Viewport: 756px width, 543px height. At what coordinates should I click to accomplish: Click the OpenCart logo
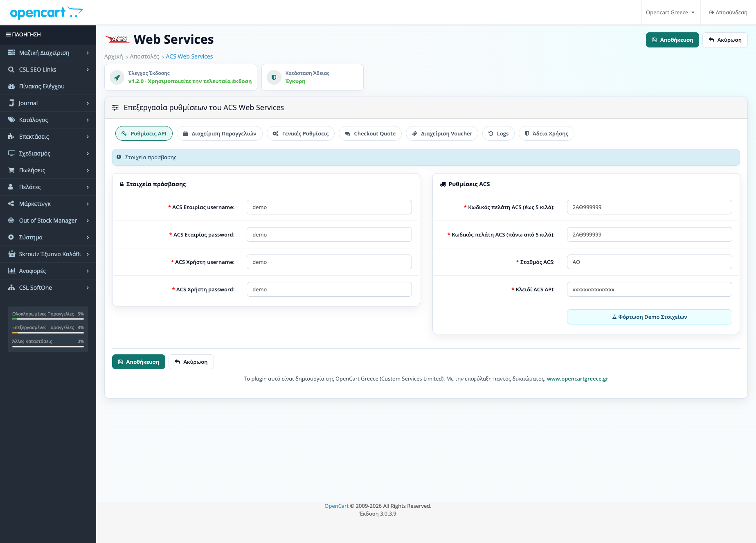[x=46, y=13]
